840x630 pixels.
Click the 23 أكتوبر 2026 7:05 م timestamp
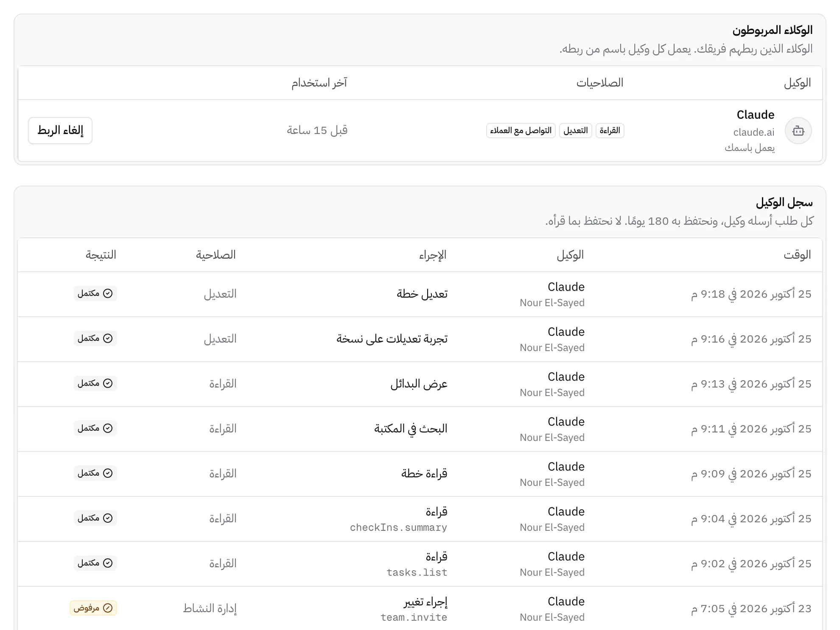751,609
